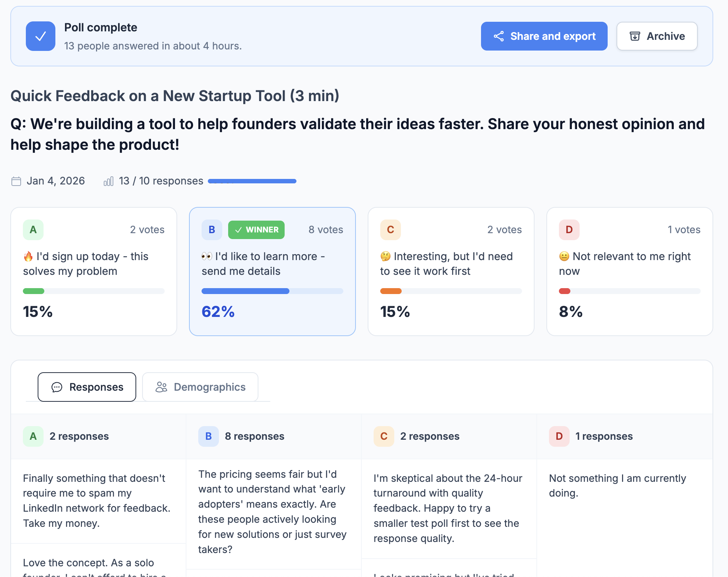Click the speech bubble icon on Responses tab
This screenshot has height=577, width=728.
coord(56,387)
